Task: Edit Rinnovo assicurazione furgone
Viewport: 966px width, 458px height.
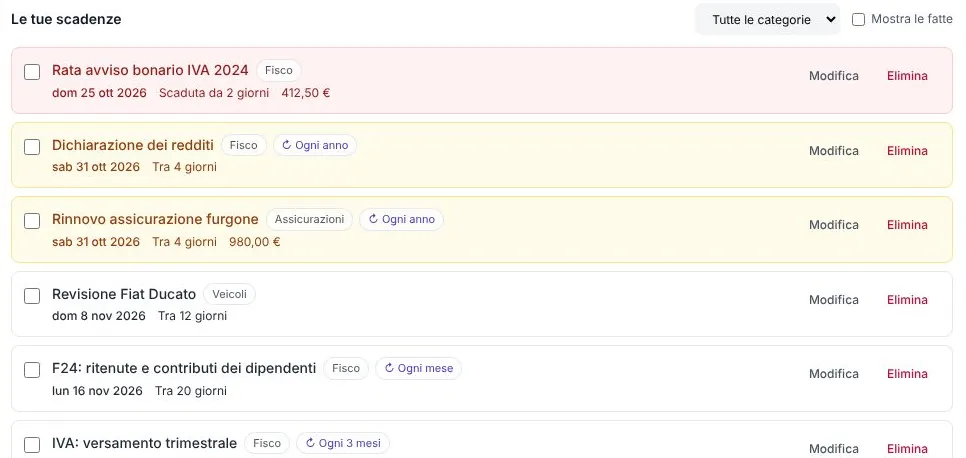Action: pos(834,225)
